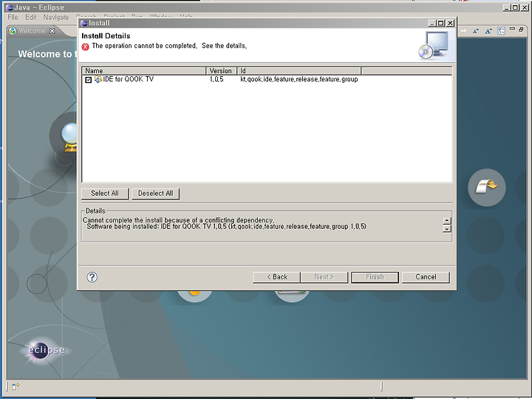Minimize the Welcome view
The width and height of the screenshot is (532, 399).
pos(512,29)
